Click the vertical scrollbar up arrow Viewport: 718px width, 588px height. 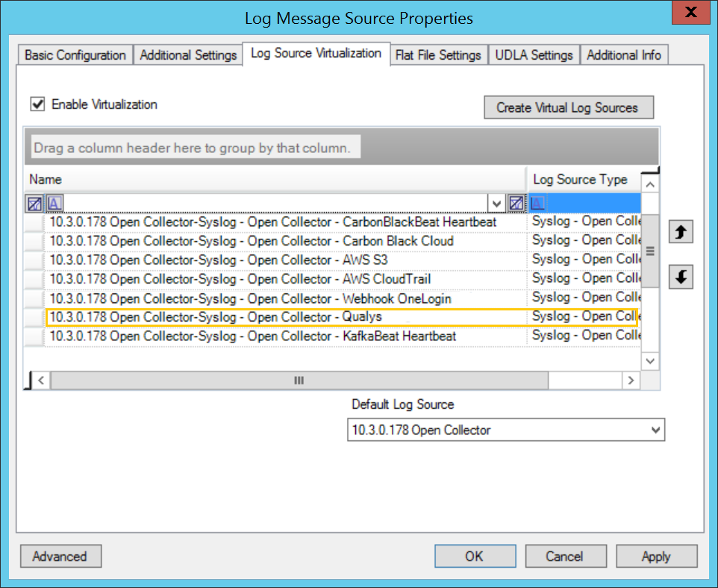coord(650,185)
